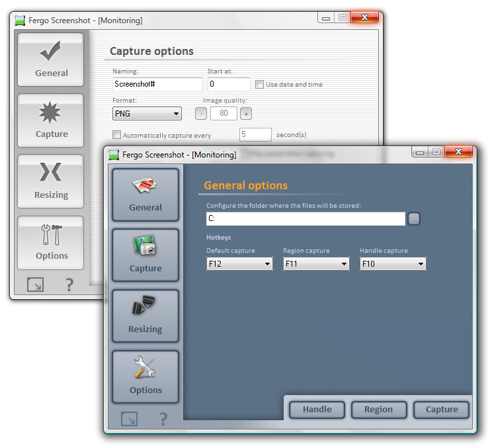Click help question mark in front window

click(163, 419)
